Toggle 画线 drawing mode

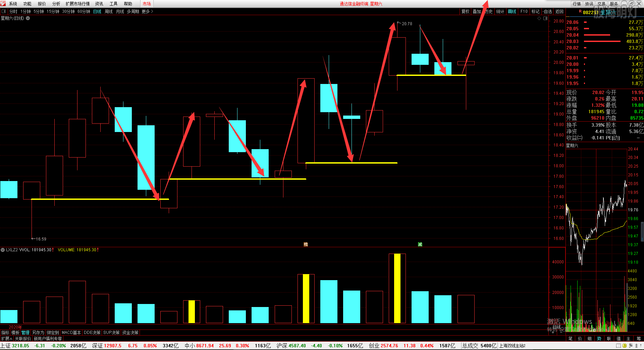512,11
